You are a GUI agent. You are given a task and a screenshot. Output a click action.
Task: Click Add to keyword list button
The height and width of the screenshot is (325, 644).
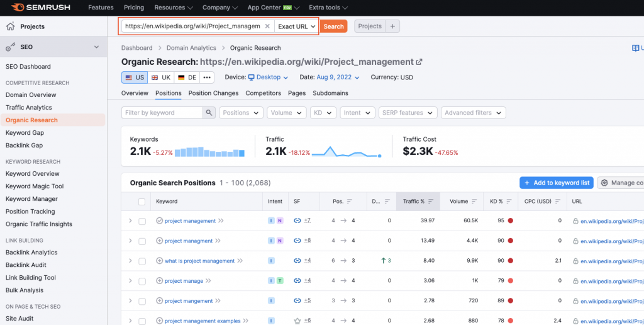(x=556, y=183)
